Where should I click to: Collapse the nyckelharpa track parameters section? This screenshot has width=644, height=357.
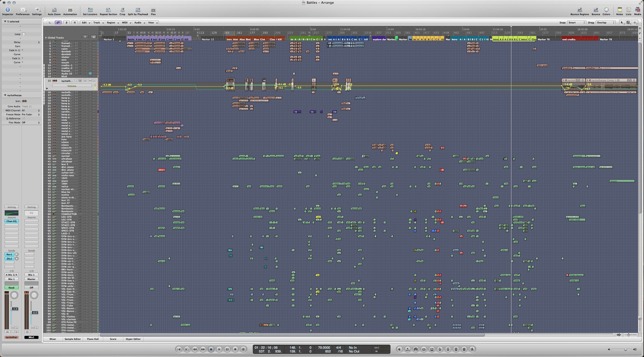tap(5, 95)
